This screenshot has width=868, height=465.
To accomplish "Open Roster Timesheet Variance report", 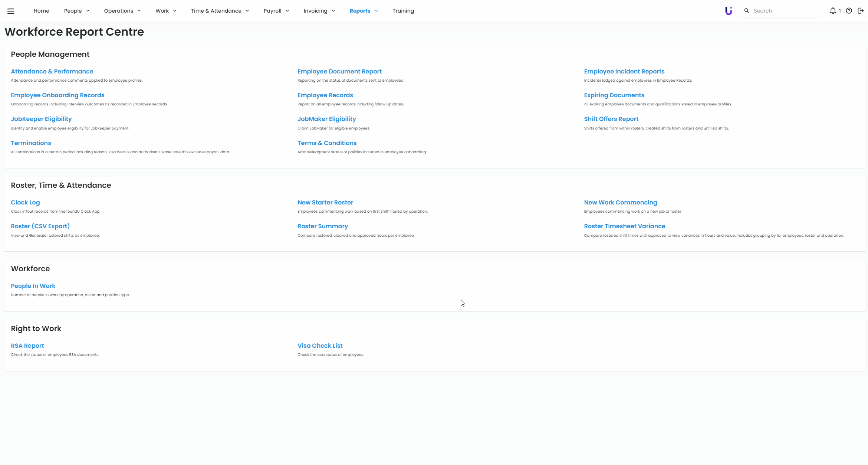I will tap(624, 226).
